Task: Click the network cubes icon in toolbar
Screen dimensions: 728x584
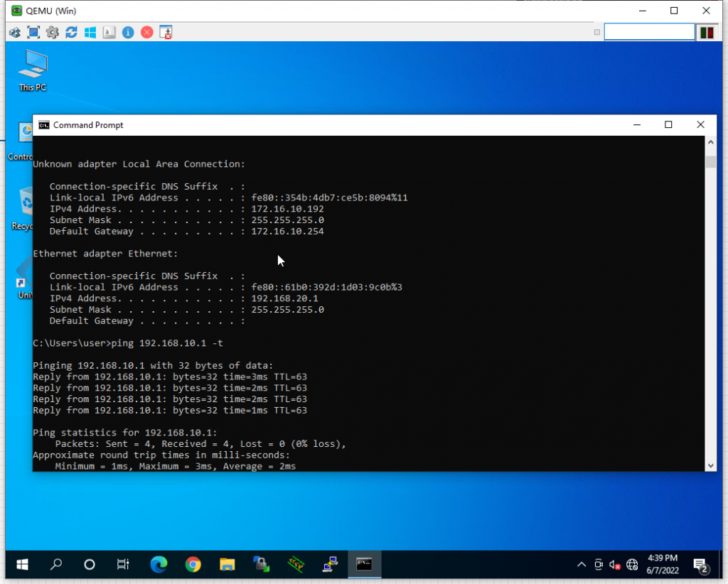Action: click(15, 32)
